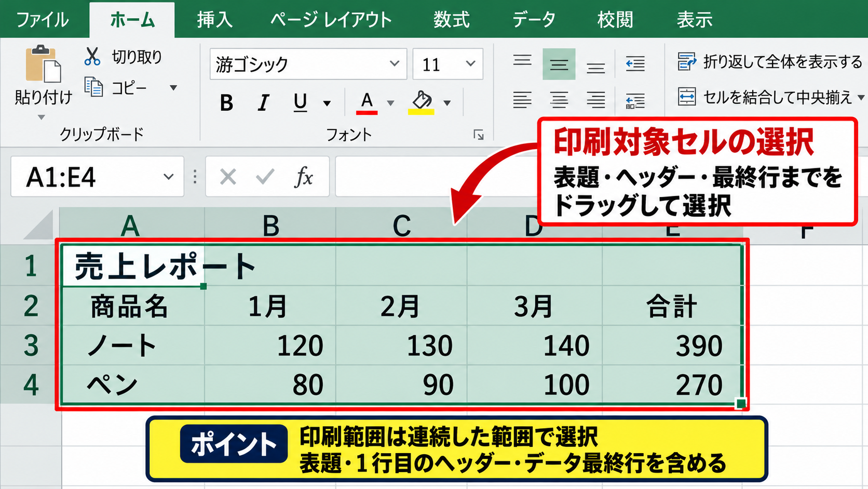Screen dimensions: 868x489
Task: Toggle Bold formatting
Action: (x=226, y=103)
